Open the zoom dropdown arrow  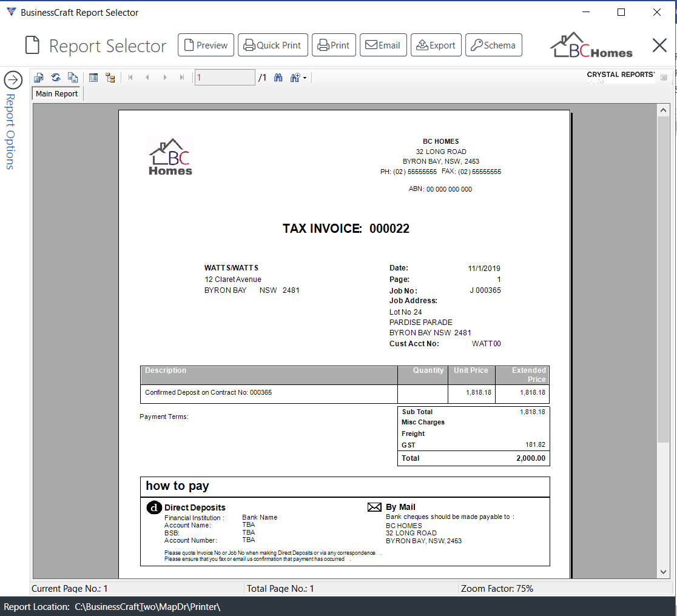pos(305,78)
